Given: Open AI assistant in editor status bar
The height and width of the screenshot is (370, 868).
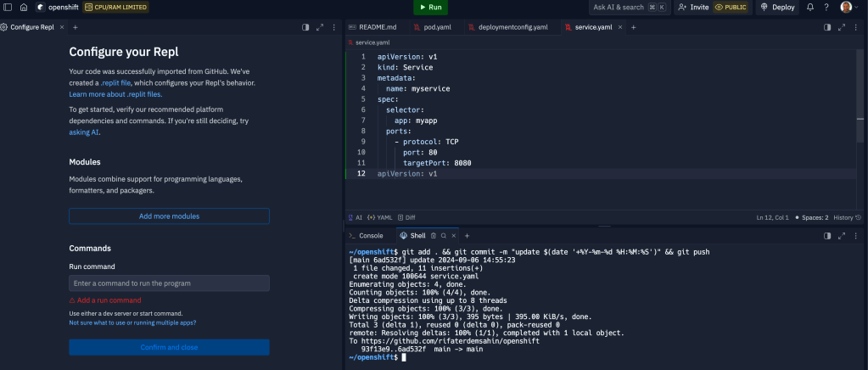Looking at the screenshot, I should pyautogui.click(x=355, y=218).
